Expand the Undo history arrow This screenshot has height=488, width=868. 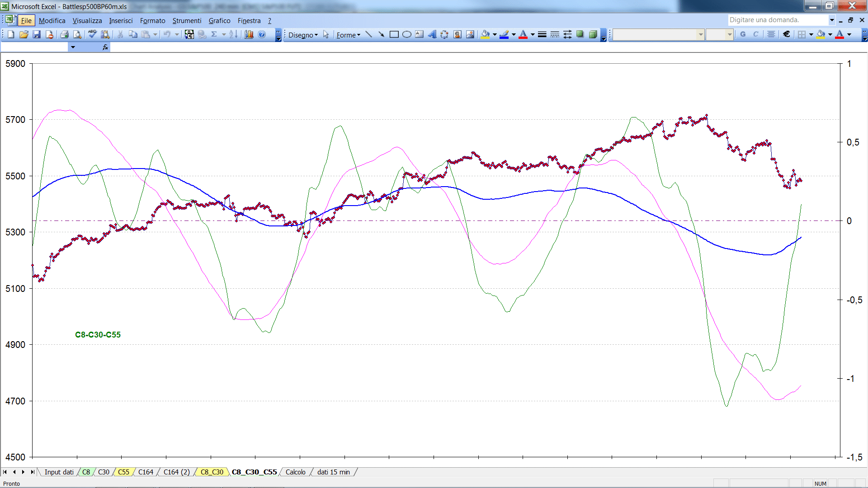tap(177, 34)
